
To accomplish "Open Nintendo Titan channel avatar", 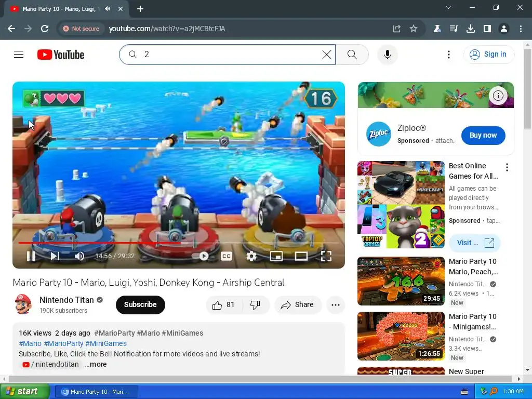I will point(23,304).
